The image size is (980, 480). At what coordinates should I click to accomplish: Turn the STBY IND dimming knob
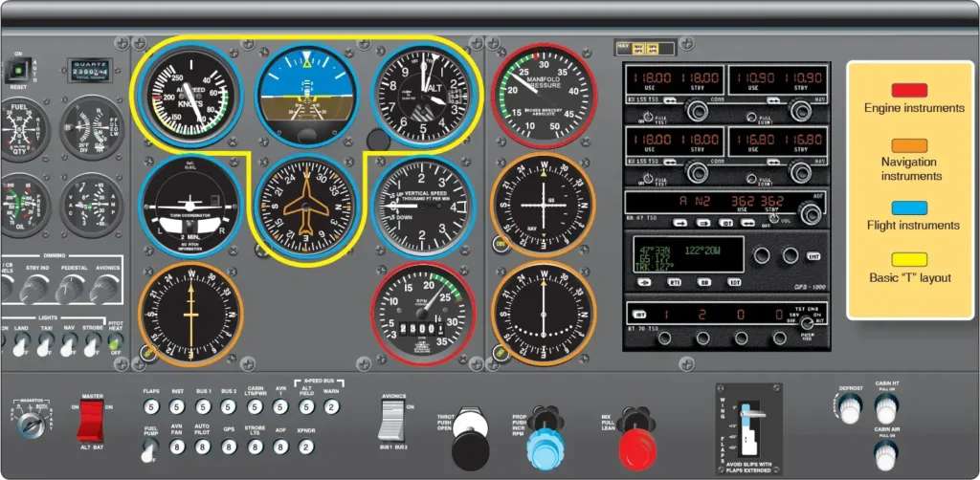[36, 289]
